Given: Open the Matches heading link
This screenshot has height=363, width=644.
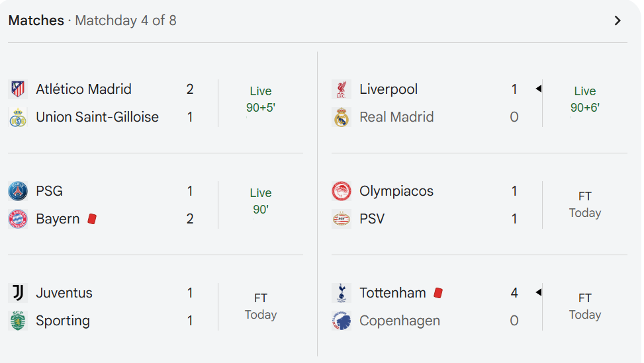Looking at the screenshot, I should click(36, 20).
